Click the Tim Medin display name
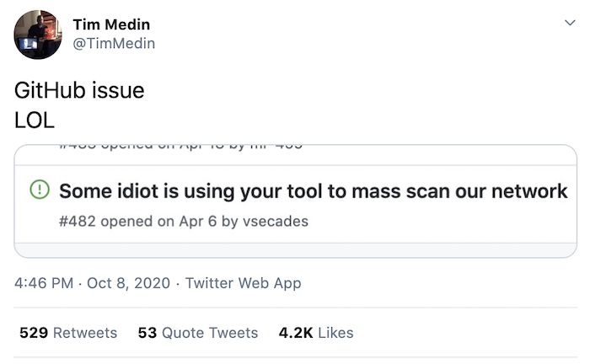Viewport: 590px width, 364px height. (111, 24)
